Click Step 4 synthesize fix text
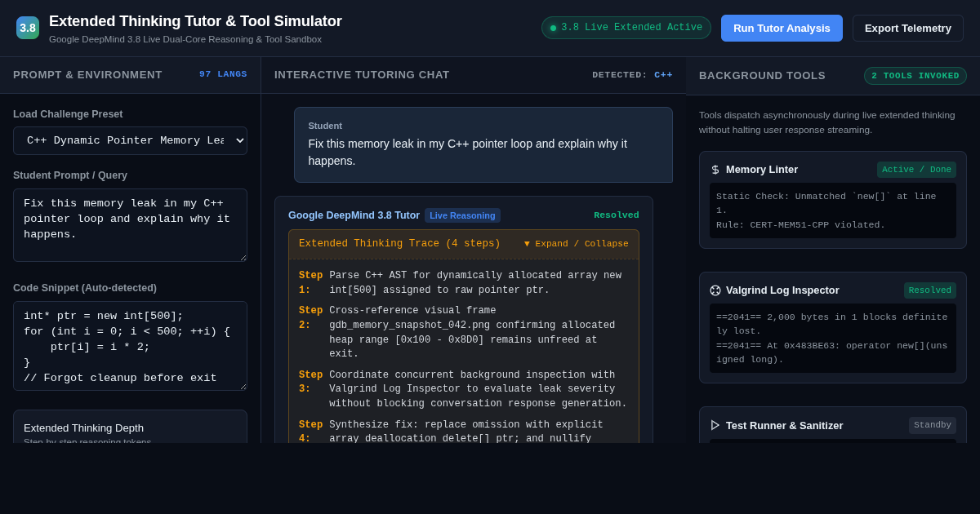The height and width of the screenshot is (514, 980). [463, 431]
